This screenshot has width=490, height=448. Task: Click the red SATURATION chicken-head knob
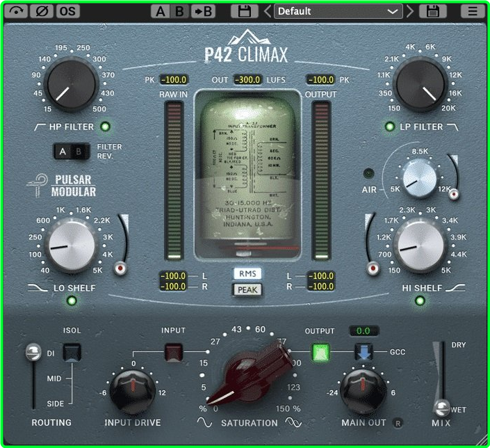pyautogui.click(x=250, y=374)
